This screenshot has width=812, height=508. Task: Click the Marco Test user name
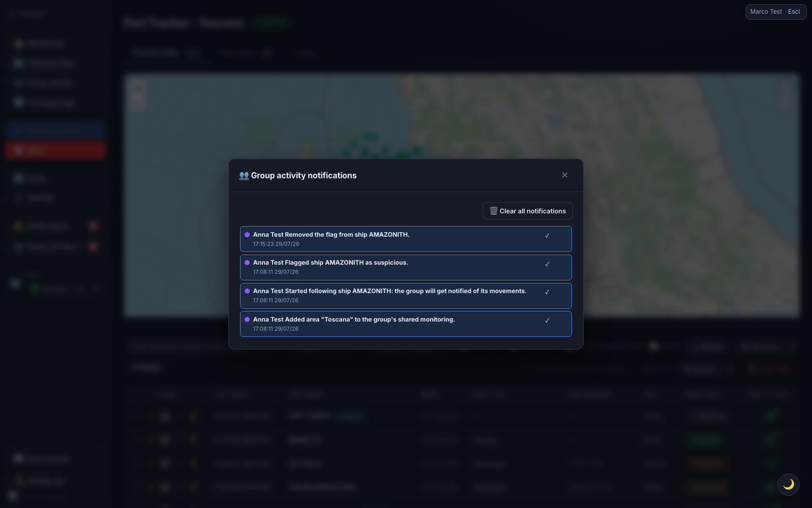(766, 12)
